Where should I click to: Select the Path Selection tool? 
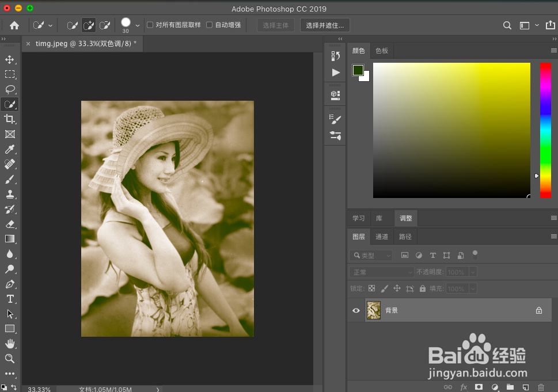tap(10, 314)
